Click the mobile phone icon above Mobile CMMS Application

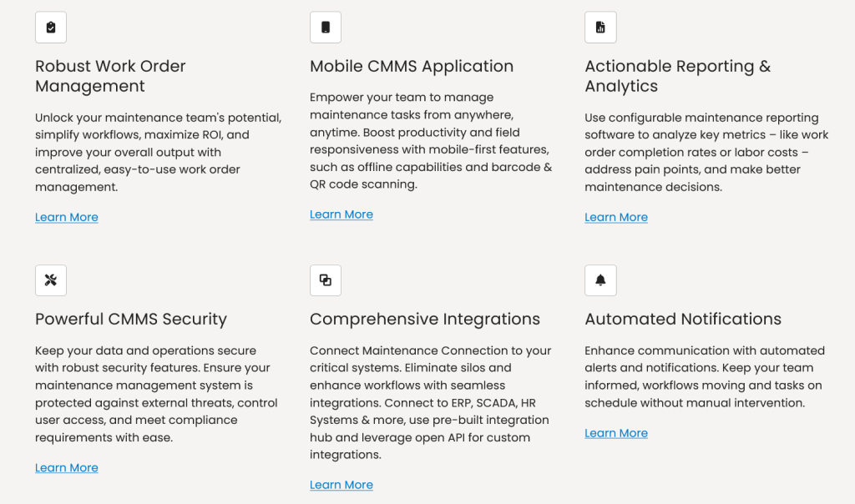coord(326,28)
